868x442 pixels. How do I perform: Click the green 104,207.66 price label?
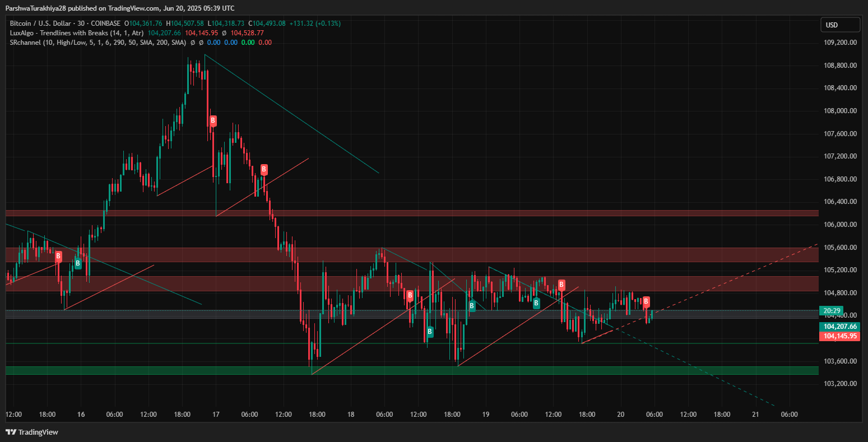[x=838, y=327]
